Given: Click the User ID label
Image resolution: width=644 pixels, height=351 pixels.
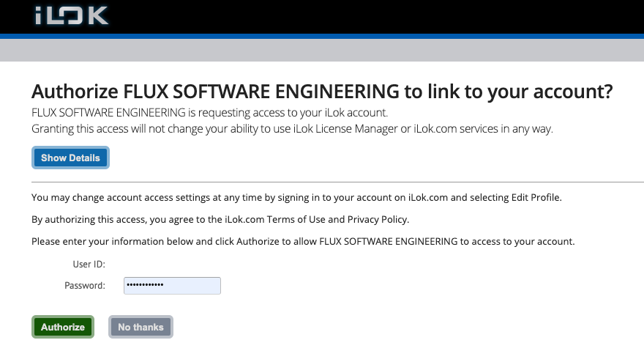Looking at the screenshot, I should 89,265.
